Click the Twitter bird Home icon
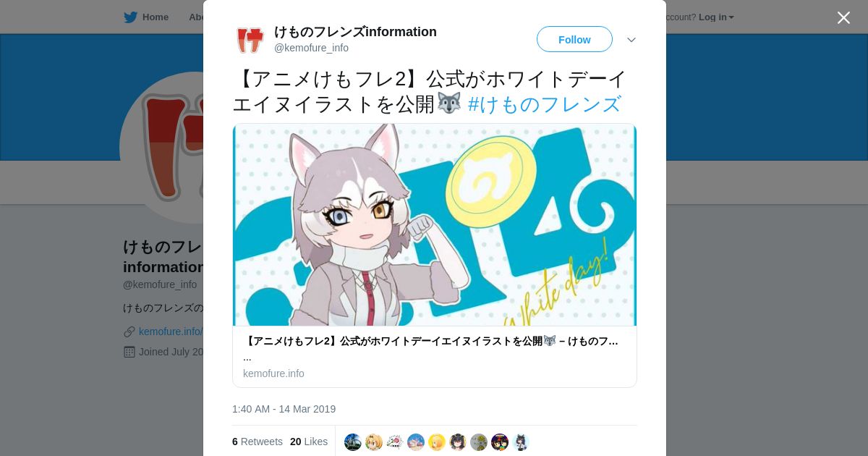The width and height of the screenshot is (868, 456). pyautogui.click(x=130, y=17)
